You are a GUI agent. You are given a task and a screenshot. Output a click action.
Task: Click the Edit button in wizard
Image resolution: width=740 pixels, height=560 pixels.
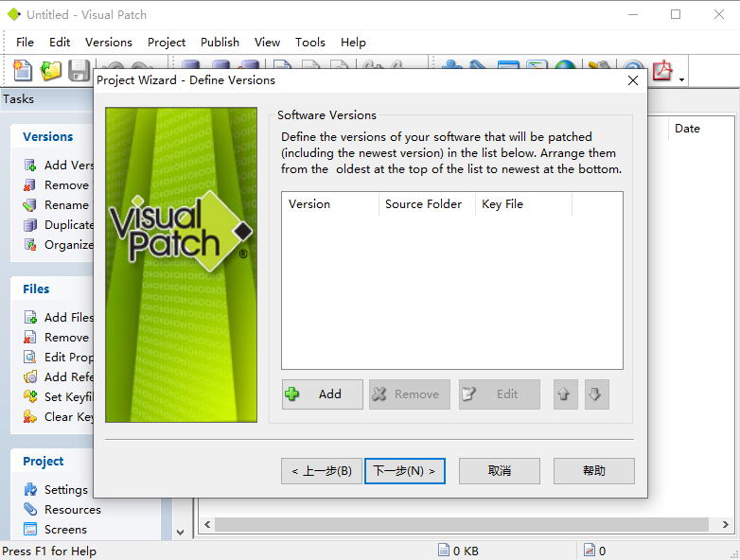[500, 394]
